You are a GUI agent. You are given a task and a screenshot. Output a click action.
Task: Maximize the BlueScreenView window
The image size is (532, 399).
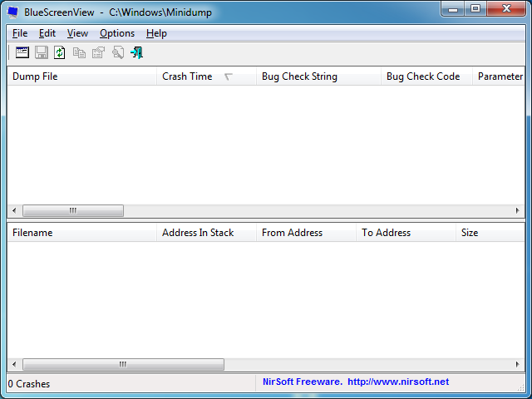(476, 9)
